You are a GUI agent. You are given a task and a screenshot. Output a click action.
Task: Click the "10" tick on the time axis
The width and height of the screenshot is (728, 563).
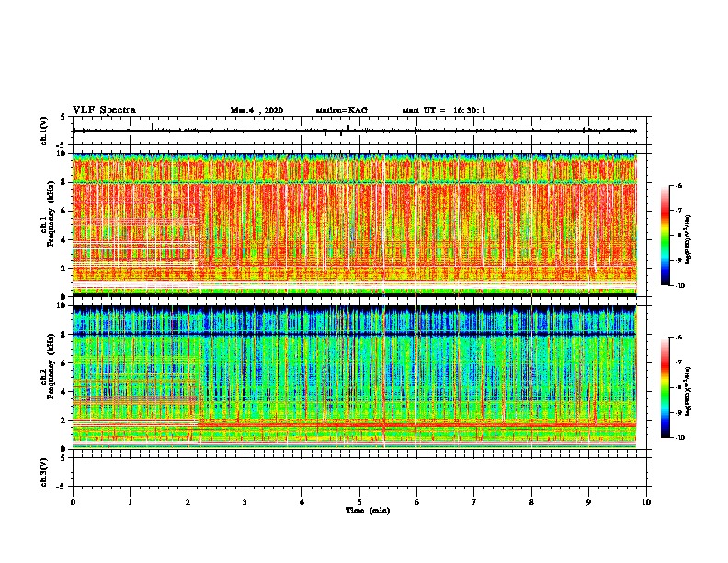click(x=646, y=502)
